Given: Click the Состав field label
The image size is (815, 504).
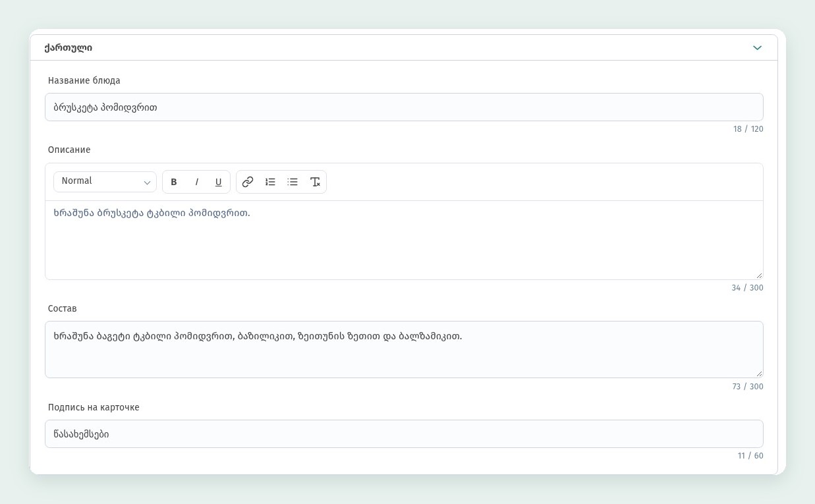Looking at the screenshot, I should [63, 308].
